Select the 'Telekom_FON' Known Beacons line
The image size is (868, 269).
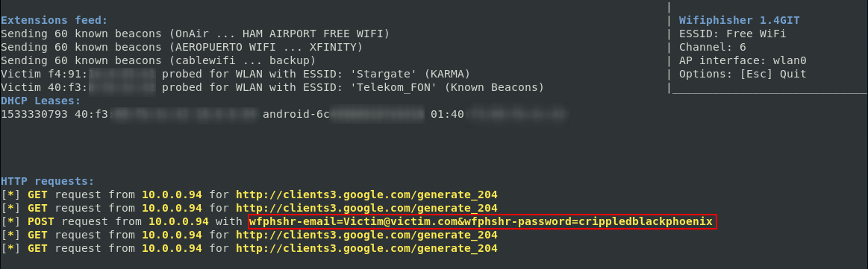pyautogui.click(x=272, y=87)
